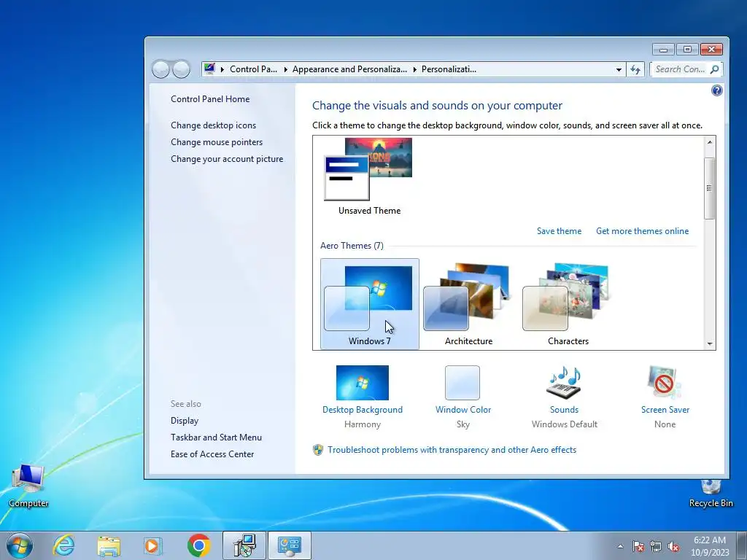Open the Display link under See also
This screenshot has height=560, width=747.
[185, 421]
